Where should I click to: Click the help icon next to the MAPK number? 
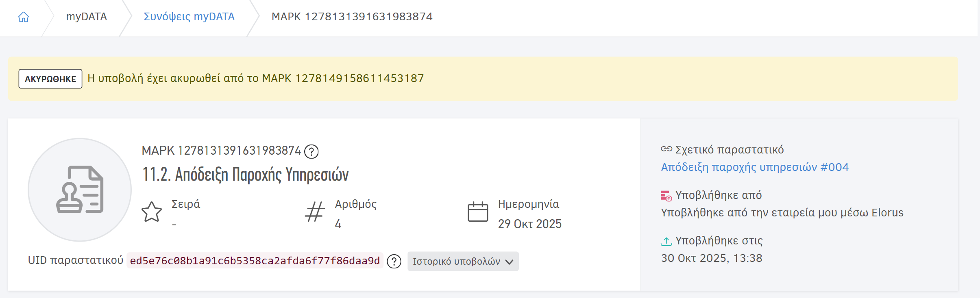click(x=311, y=151)
